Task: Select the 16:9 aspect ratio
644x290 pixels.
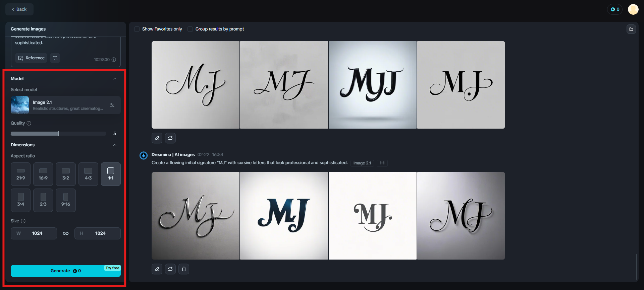Action: click(x=43, y=174)
